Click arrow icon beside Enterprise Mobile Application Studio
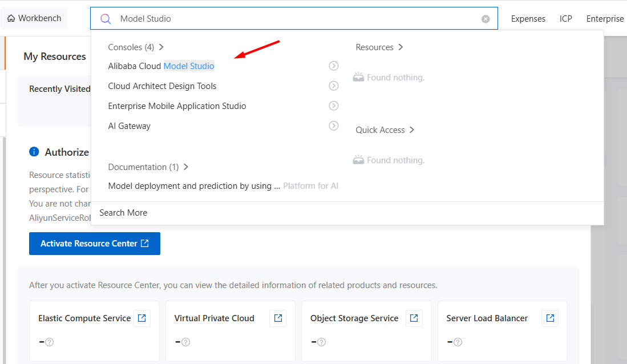Image resolution: width=627 pixels, height=364 pixels. point(334,106)
